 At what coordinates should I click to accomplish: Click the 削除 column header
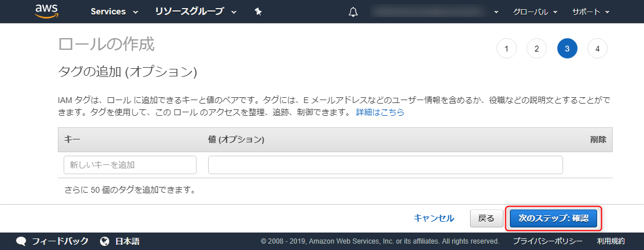(598, 140)
